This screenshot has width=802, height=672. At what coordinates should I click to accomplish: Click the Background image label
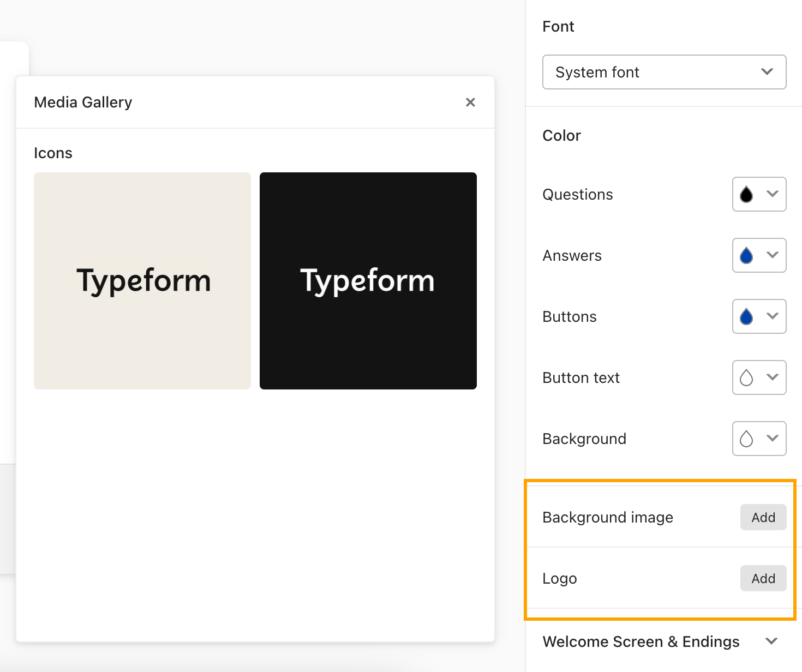(608, 517)
